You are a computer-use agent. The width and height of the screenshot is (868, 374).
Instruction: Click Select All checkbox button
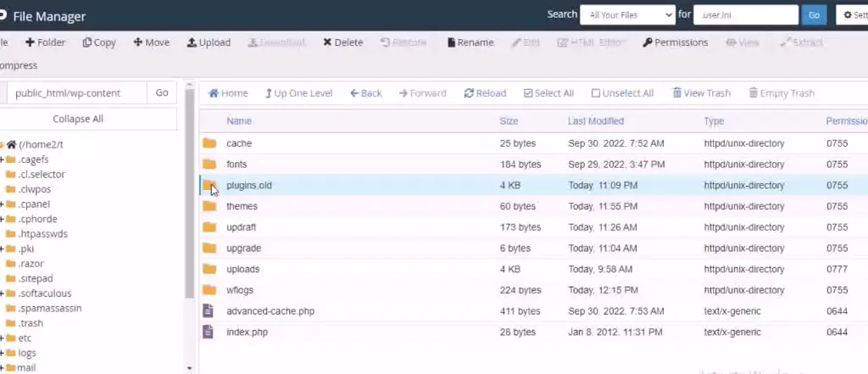click(x=548, y=93)
